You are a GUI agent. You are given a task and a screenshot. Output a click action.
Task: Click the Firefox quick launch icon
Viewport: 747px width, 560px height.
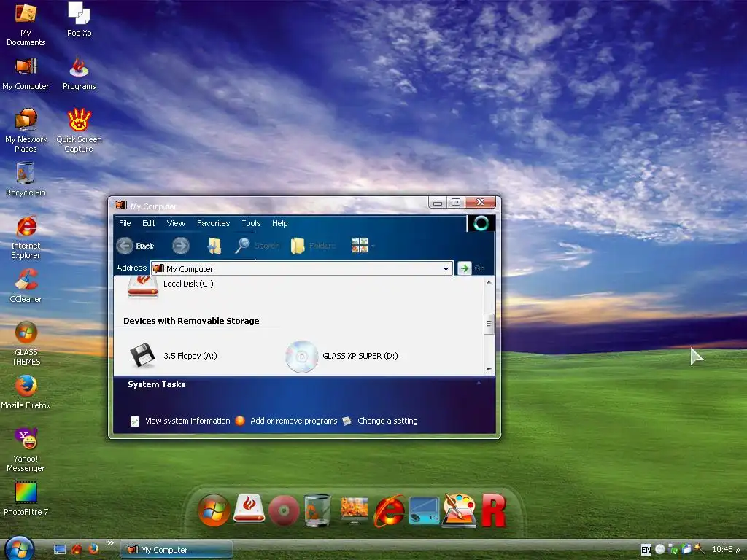[93, 549]
